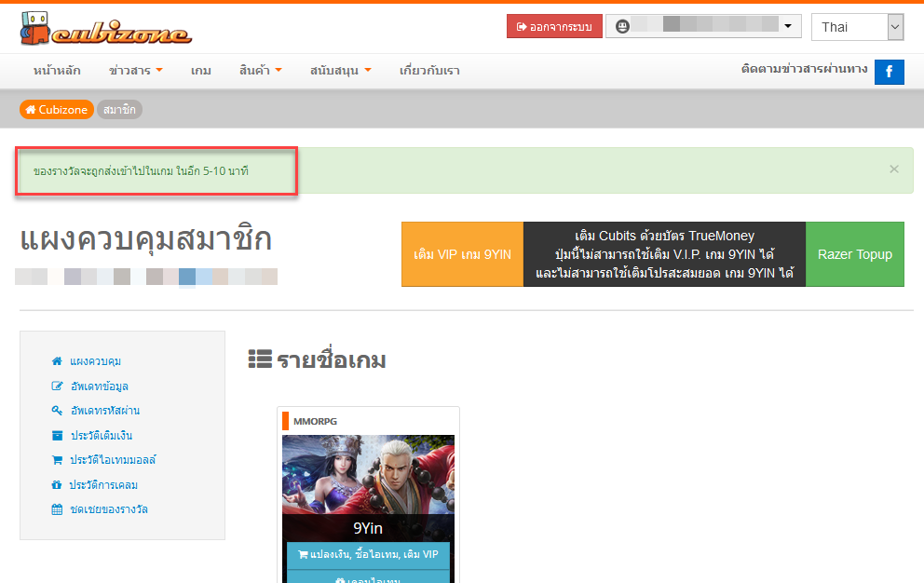Click the Cubizone logo
The height and width of the screenshot is (583, 924).
click(x=106, y=28)
